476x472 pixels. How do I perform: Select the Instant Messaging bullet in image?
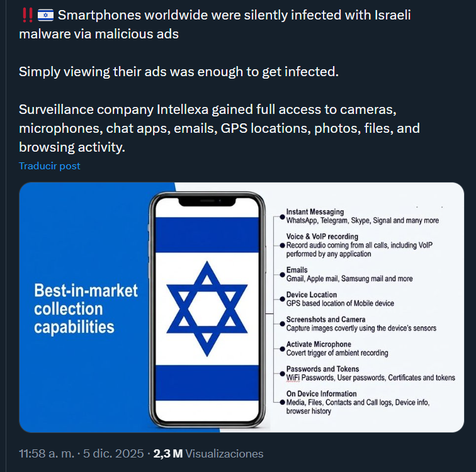tap(315, 212)
